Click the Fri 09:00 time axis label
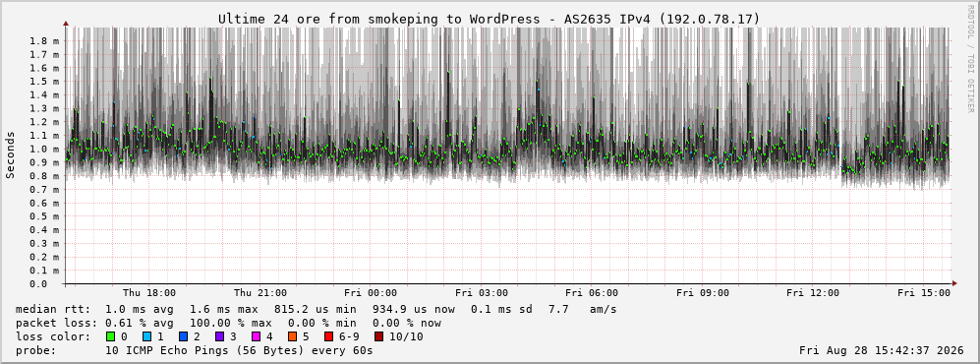The image size is (980, 364). 703,293
